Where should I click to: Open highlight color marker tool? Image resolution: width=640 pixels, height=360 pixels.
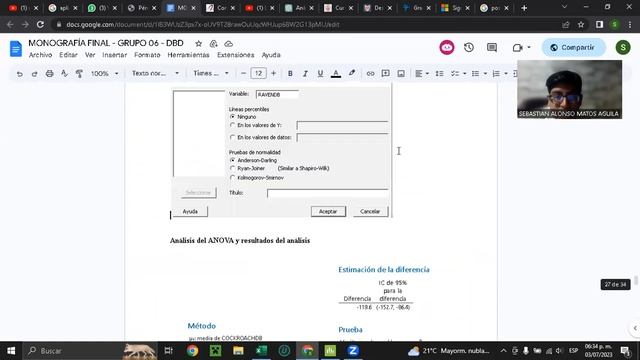[x=351, y=73]
